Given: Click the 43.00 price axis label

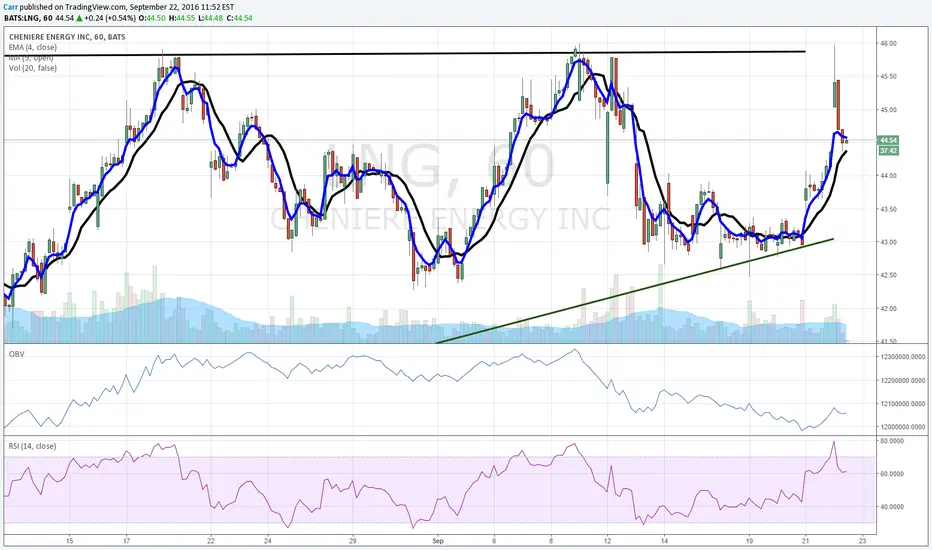Looking at the screenshot, I should pos(889,242).
